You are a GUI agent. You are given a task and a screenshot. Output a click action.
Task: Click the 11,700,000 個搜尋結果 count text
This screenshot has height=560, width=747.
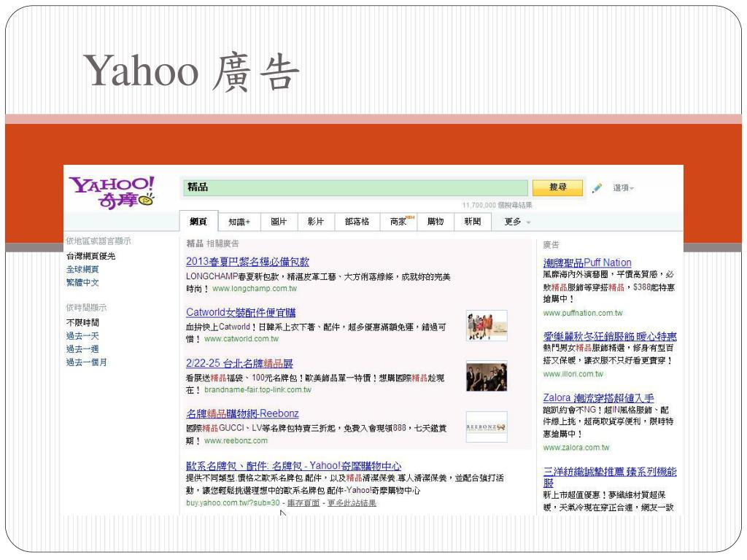pos(497,205)
